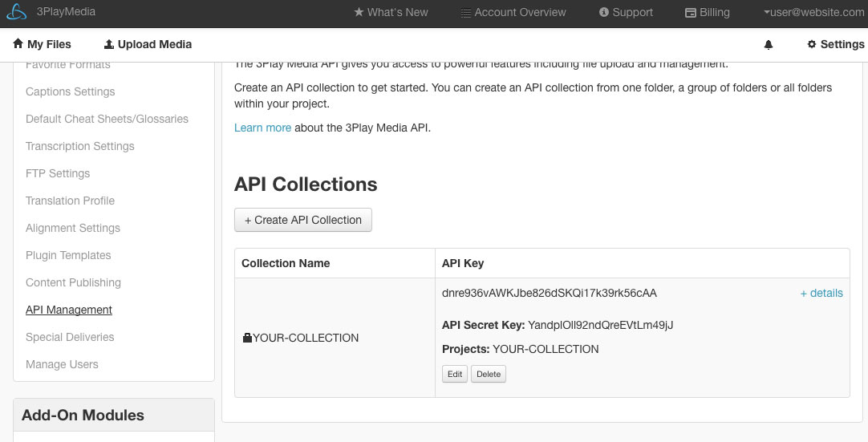
Task: Click the API Key column header
Action: click(463, 264)
